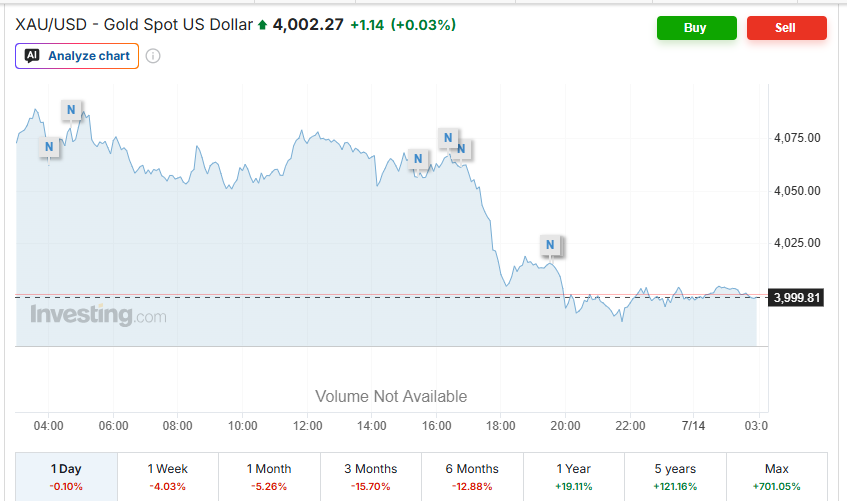Click the red Sell button
Screen dimensions: 847x501
point(786,28)
